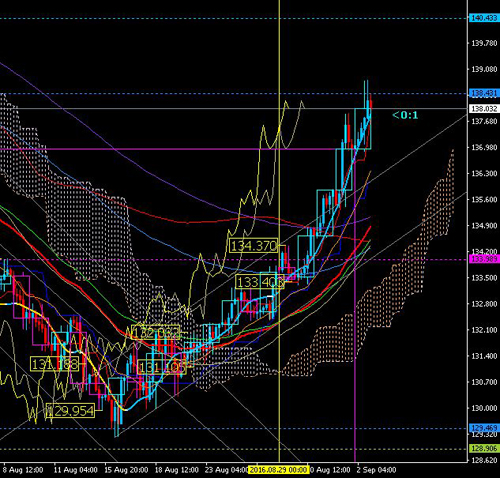Click the 136.980 price scale value
This screenshot has width=500, height=478.
coord(484,147)
